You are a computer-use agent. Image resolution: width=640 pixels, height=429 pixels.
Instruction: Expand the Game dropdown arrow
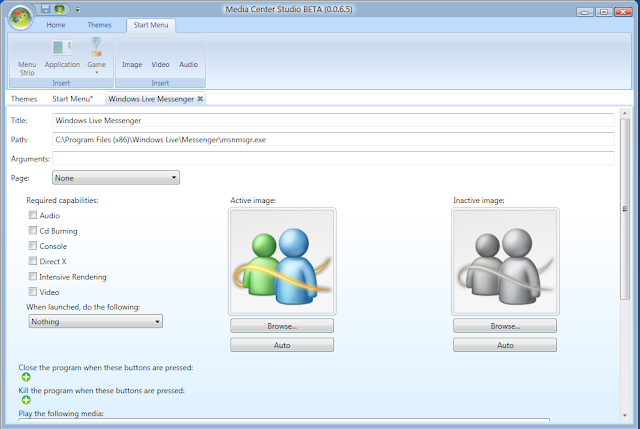coord(97,73)
